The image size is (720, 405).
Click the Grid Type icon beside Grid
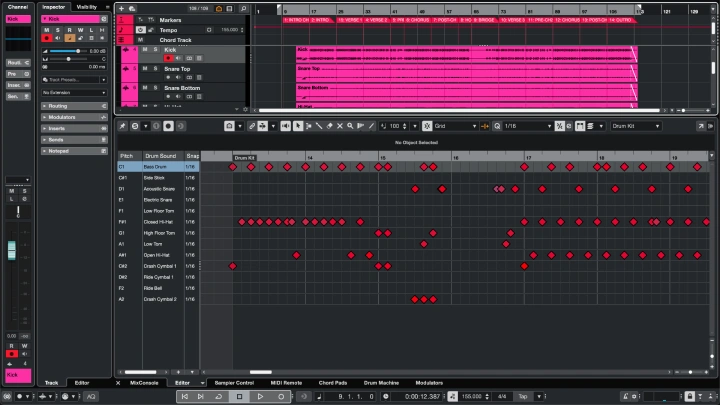tap(427, 126)
